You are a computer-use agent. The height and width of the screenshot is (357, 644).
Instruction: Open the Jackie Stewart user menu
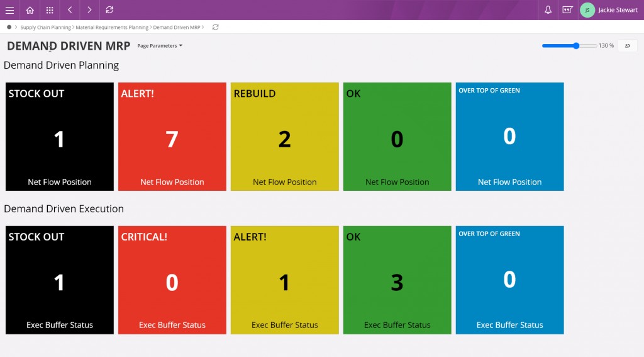point(609,10)
